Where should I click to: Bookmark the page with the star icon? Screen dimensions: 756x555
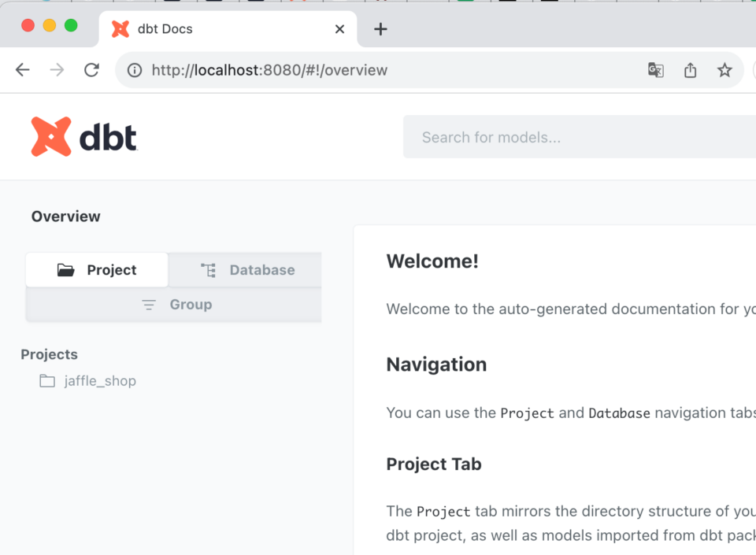724,70
